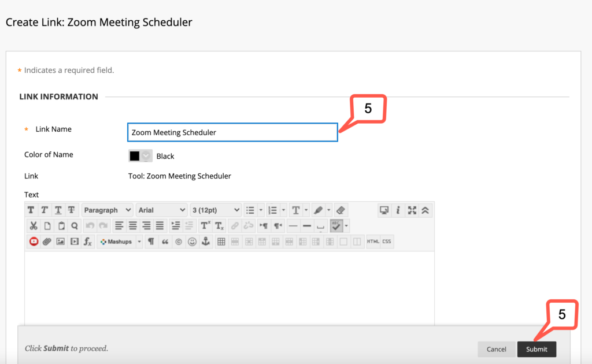
Task: Justify text fully
Action: [x=160, y=226]
